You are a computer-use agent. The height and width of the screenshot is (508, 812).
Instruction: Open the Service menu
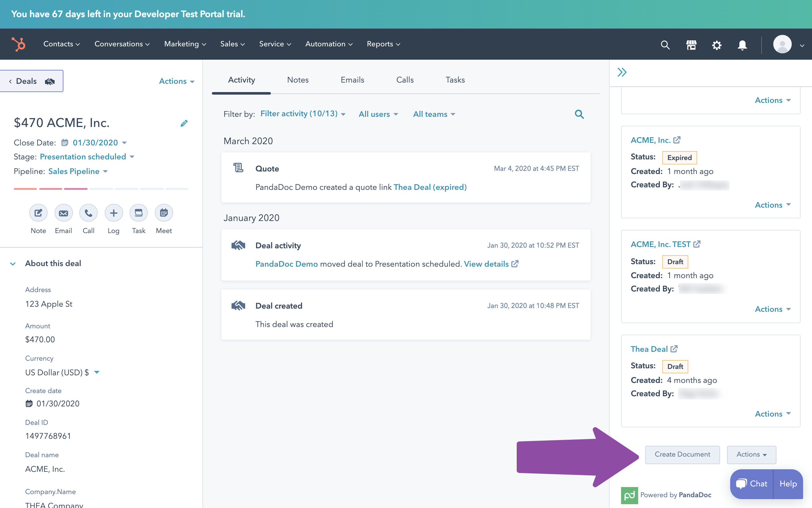[275, 44]
